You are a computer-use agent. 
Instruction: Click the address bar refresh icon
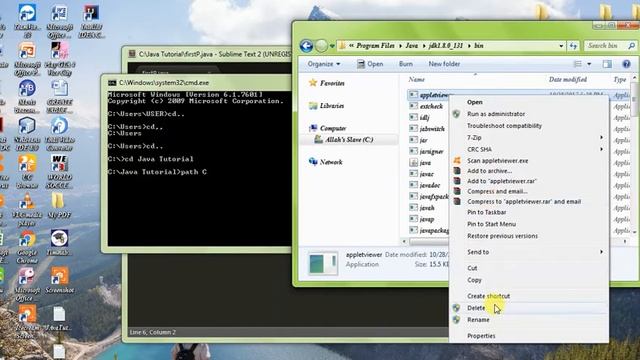click(x=573, y=46)
